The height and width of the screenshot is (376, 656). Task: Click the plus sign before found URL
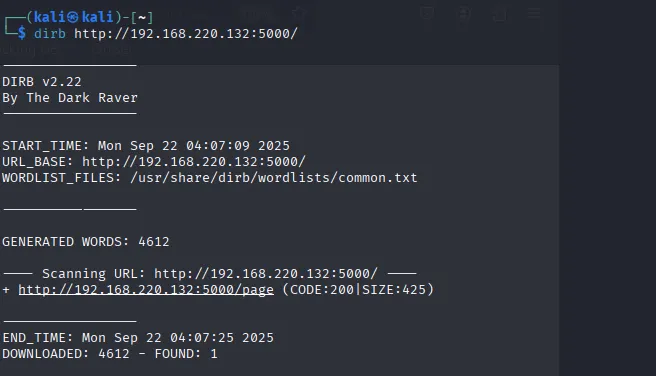tap(6, 289)
